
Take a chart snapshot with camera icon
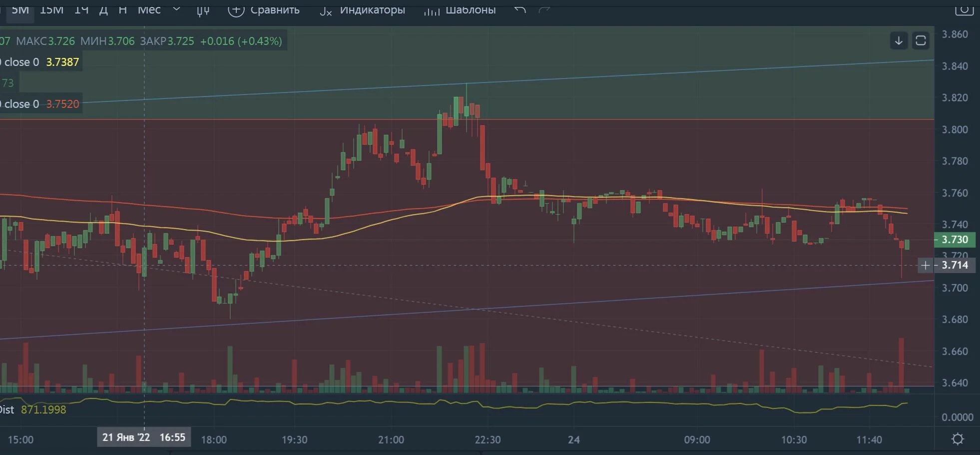click(x=964, y=9)
